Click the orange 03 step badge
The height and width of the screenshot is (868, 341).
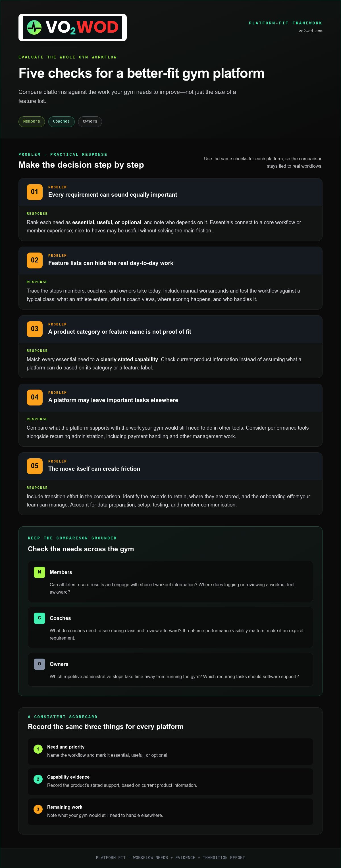coord(35,329)
